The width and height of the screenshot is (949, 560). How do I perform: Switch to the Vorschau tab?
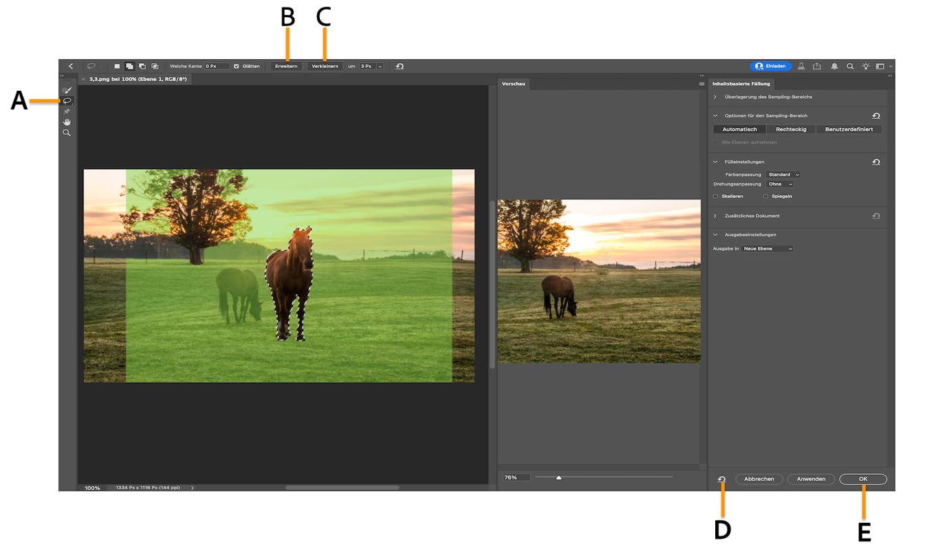513,83
